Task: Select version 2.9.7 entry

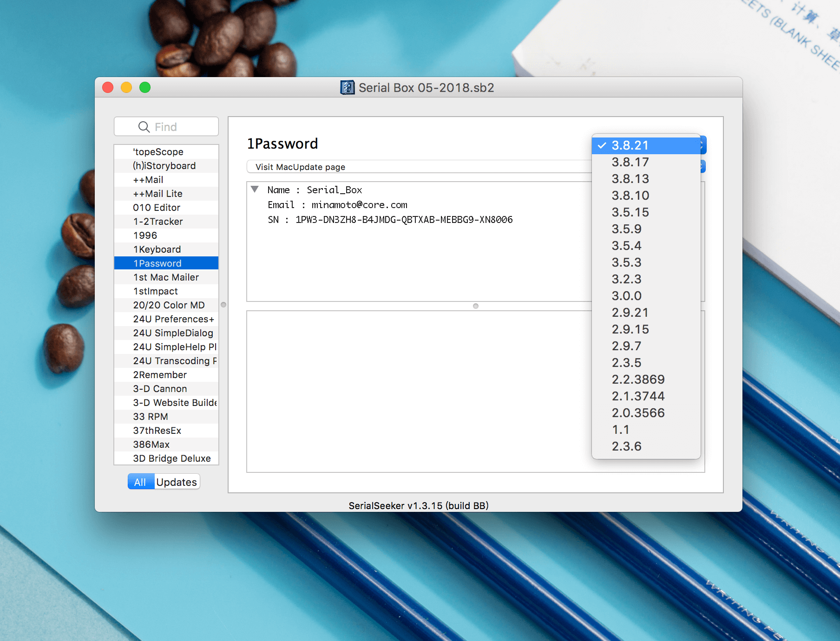Action: pos(646,346)
